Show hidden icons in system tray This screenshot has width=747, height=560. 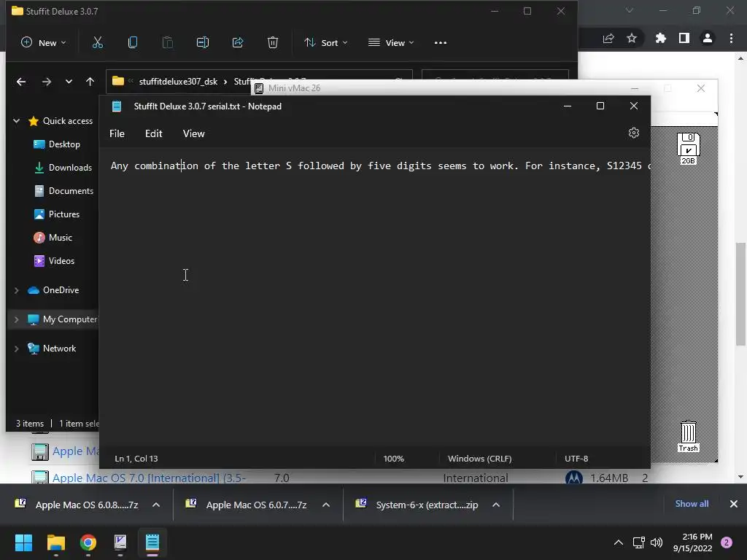coord(619,542)
